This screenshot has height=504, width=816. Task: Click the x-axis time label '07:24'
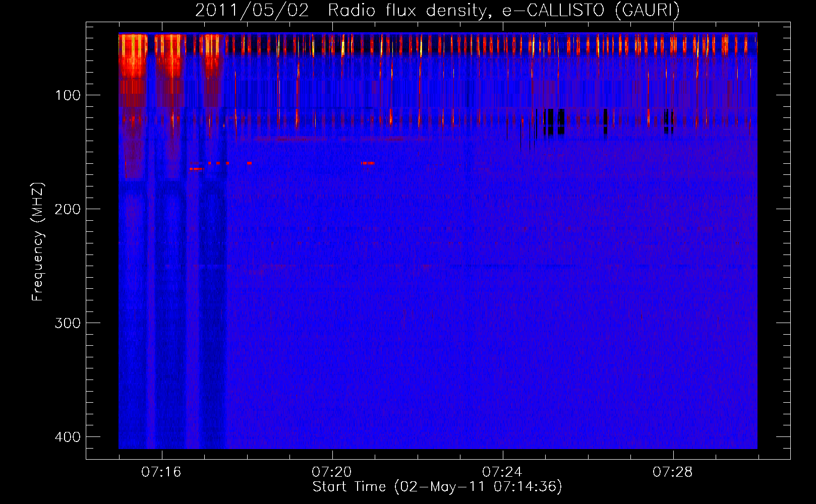click(x=502, y=472)
